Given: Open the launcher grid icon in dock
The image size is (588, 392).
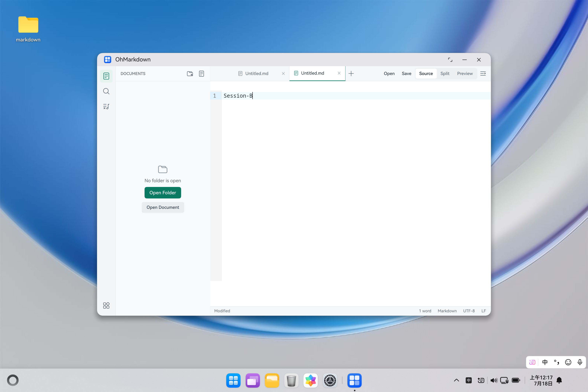Looking at the screenshot, I should click(233, 381).
